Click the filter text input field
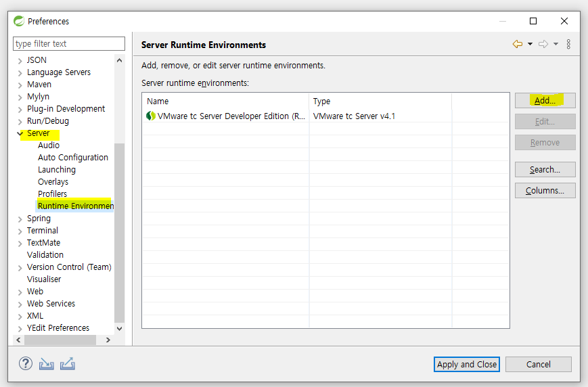 pyautogui.click(x=69, y=44)
